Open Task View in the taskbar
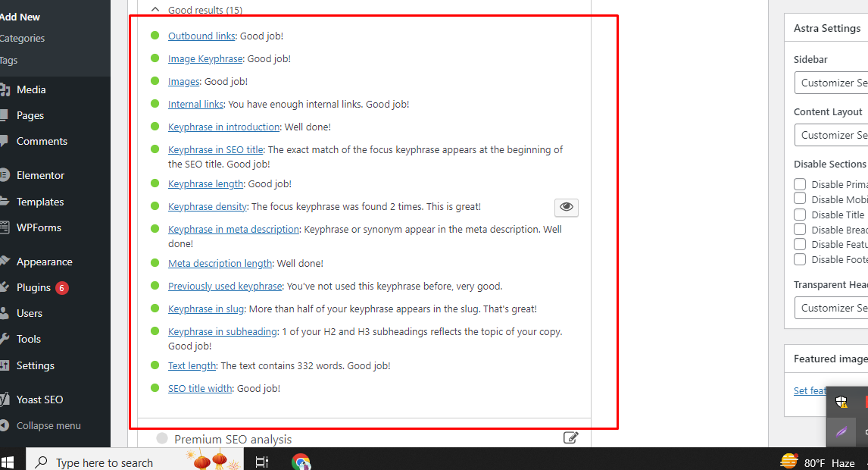This screenshot has height=470, width=868. point(262,462)
